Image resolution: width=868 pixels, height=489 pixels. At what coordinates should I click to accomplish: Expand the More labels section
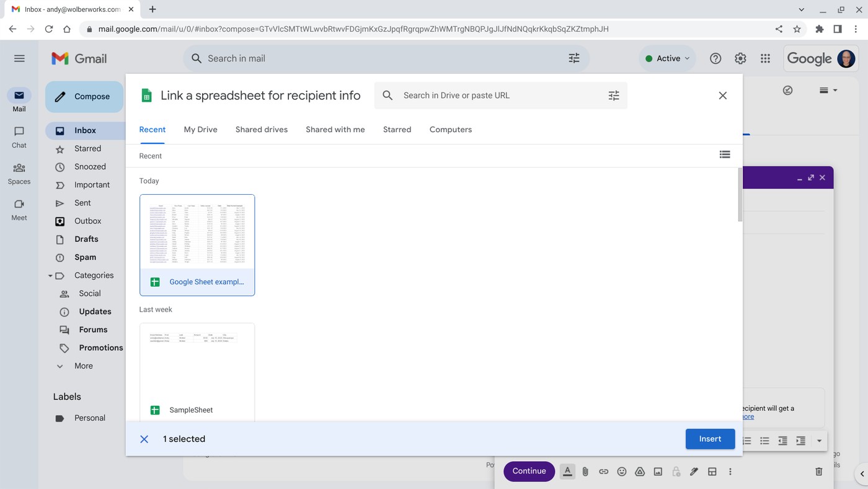coord(60,366)
